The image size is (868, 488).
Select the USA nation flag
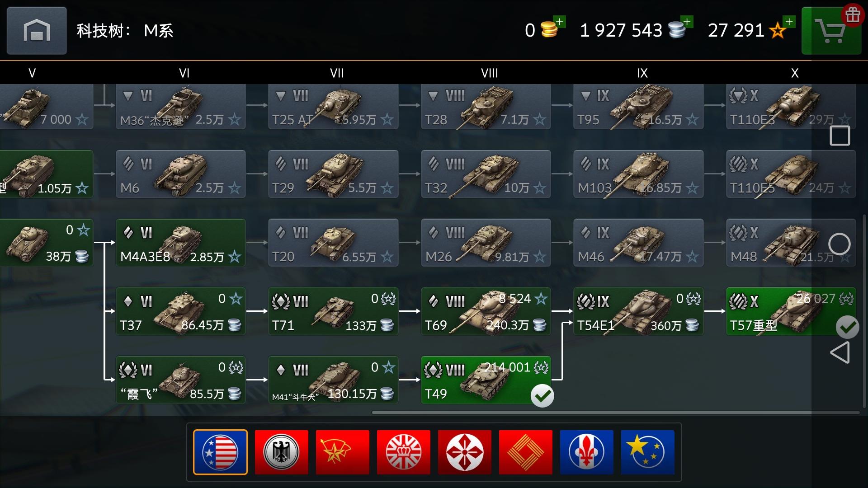coord(220,452)
